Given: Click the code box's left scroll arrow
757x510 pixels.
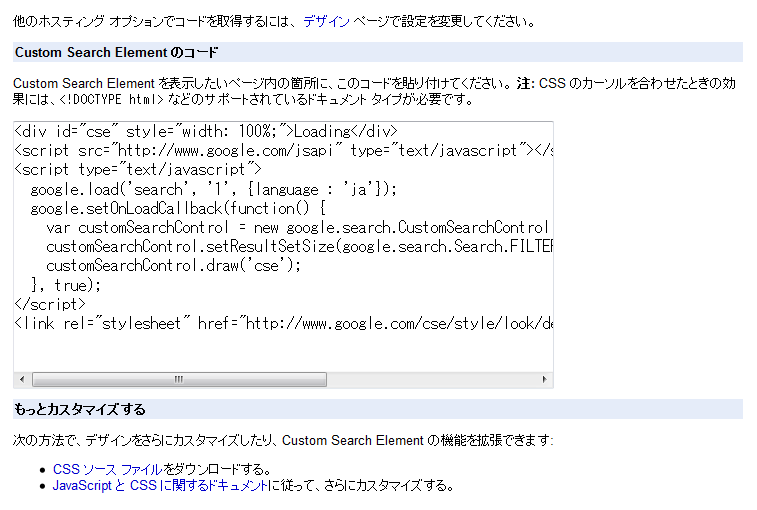Looking at the screenshot, I should click(22, 380).
